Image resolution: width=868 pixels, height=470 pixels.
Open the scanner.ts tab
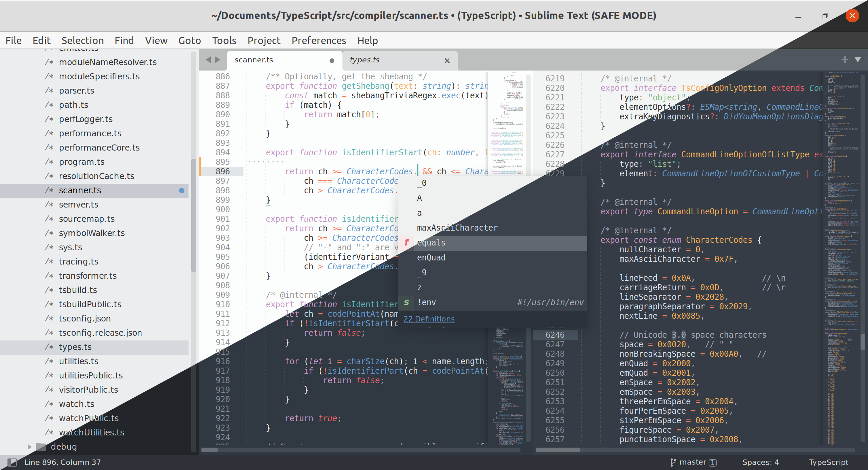coord(255,60)
